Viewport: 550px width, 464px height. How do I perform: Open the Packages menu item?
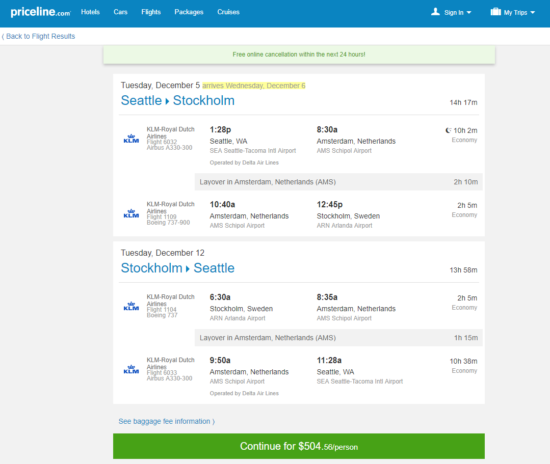click(x=189, y=12)
